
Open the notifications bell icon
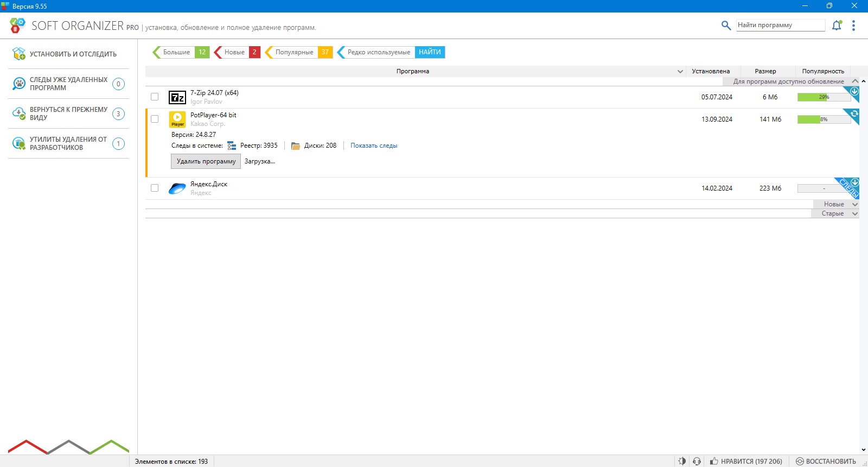837,25
